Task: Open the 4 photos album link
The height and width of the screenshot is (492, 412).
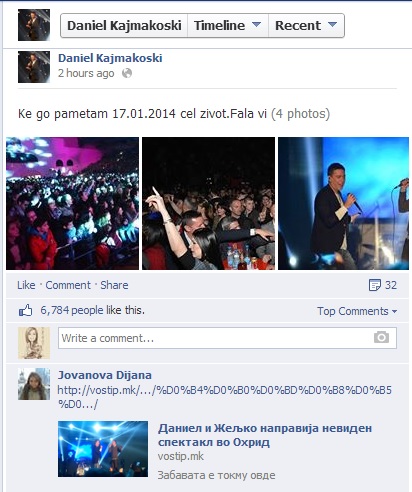Action: point(300,114)
